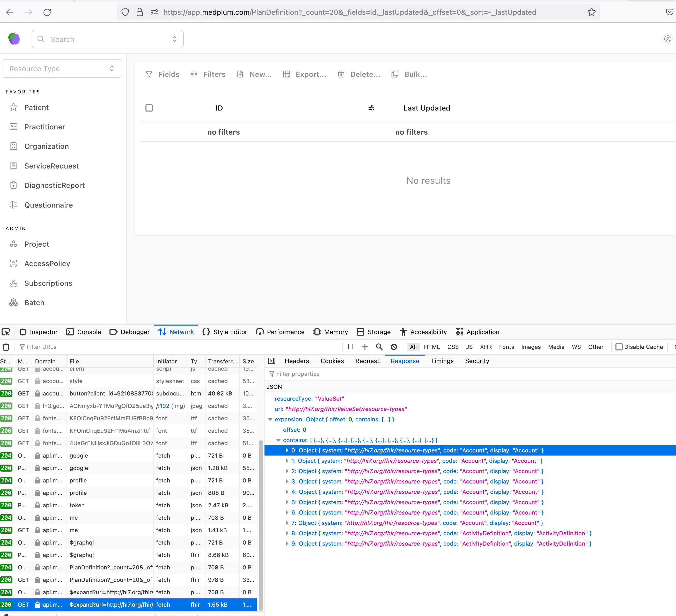Open the Resource Type dropdown

point(62,68)
